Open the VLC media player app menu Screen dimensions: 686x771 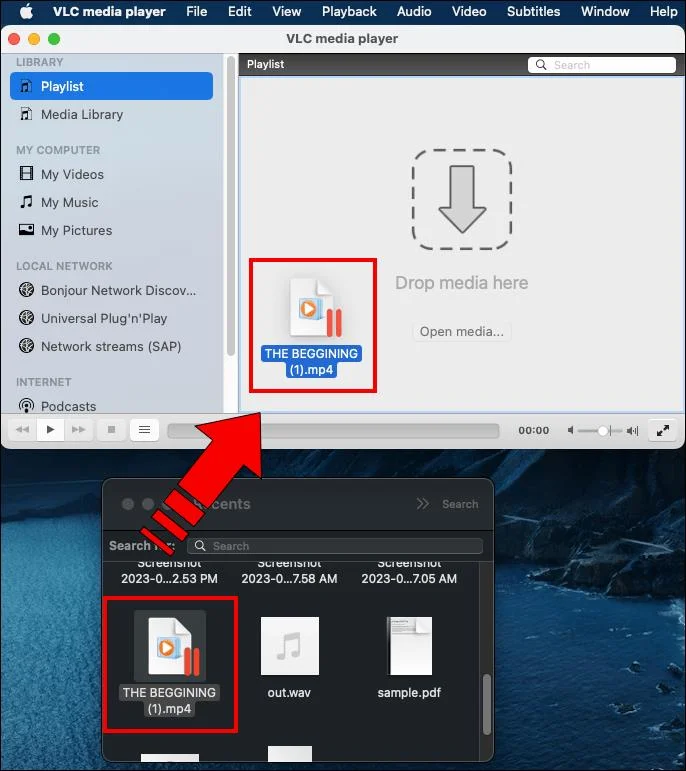point(109,11)
